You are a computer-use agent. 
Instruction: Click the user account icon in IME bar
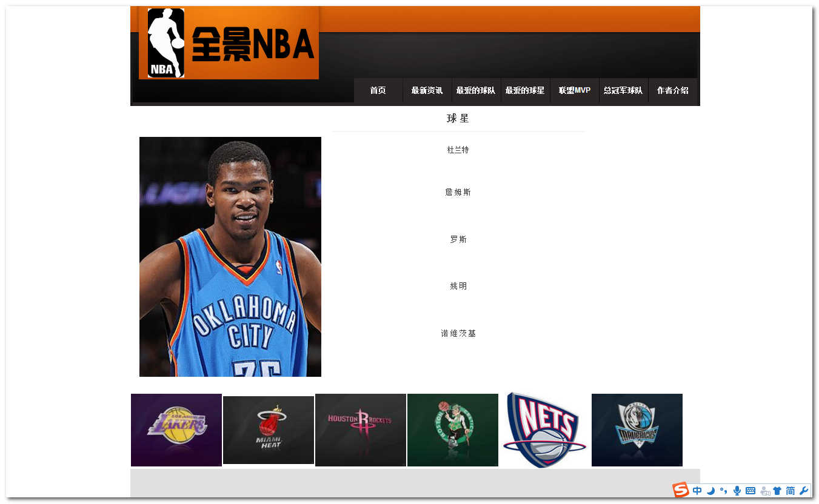pyautogui.click(x=765, y=491)
